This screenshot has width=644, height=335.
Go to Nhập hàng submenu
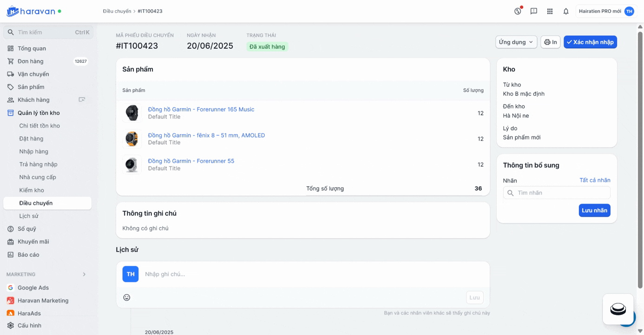[x=34, y=151]
